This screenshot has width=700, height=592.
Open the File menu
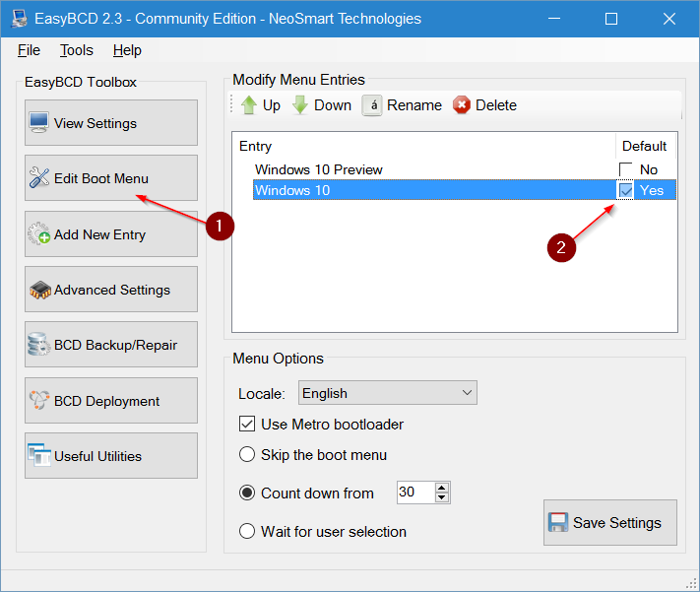(29, 50)
